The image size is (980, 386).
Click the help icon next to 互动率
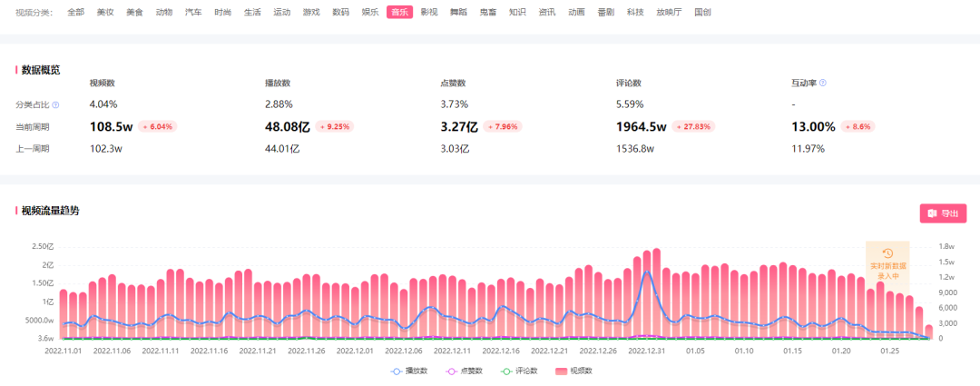click(823, 83)
